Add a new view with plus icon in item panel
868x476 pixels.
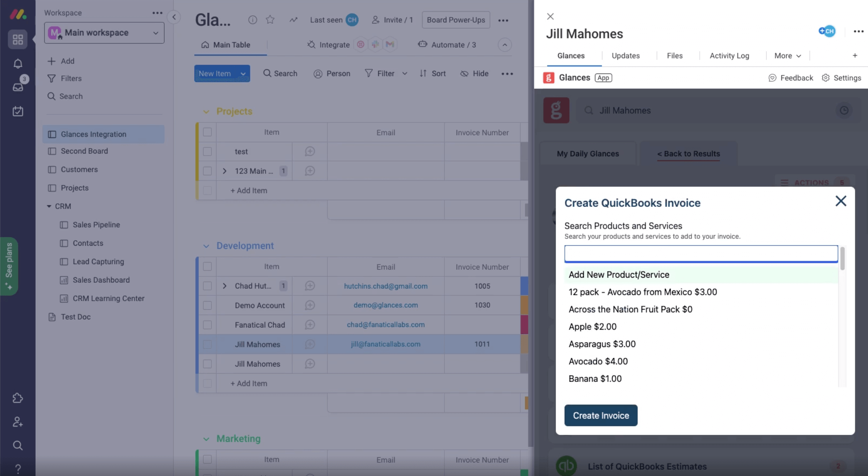(x=855, y=55)
